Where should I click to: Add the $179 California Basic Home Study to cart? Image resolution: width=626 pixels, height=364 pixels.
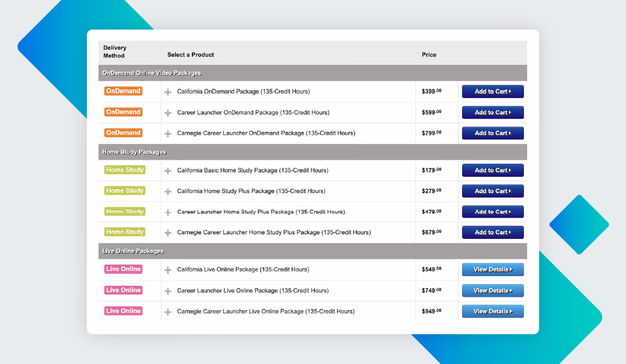click(493, 170)
